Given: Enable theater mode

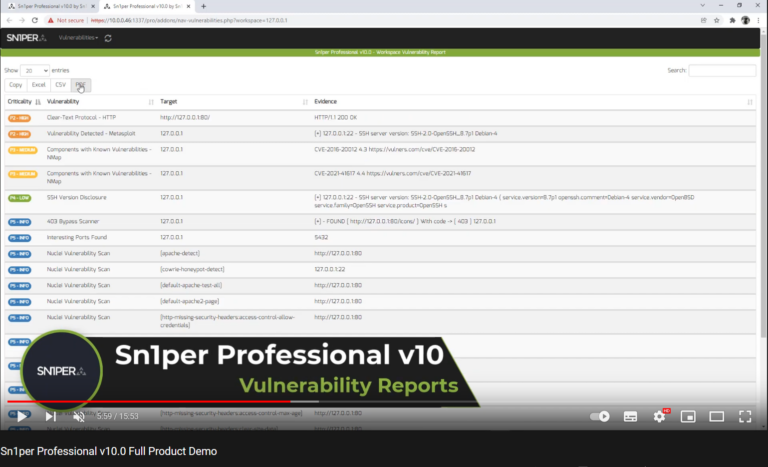Looking at the screenshot, I should 716,416.
